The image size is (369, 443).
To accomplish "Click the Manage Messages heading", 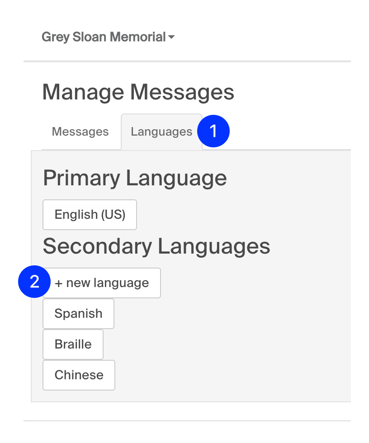I will point(138,92).
